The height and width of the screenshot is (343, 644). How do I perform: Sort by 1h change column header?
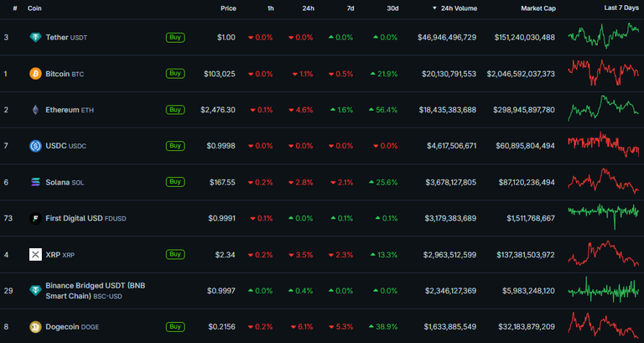pos(271,8)
